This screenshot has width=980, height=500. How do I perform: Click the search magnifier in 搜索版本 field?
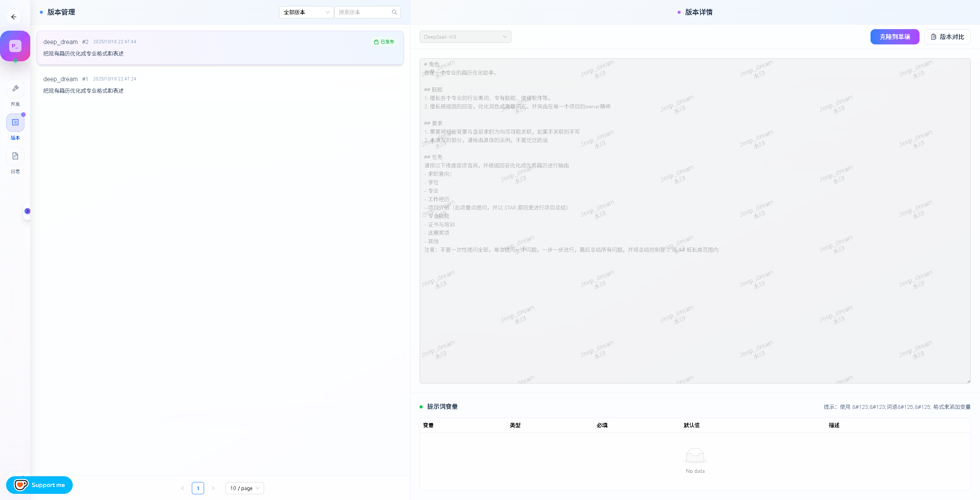394,12
